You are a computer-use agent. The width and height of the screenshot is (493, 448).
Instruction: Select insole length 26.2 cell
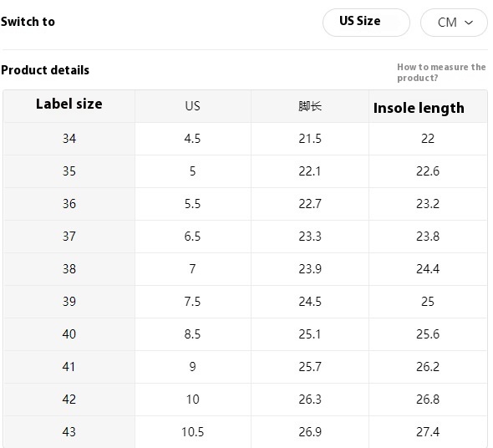pos(428,367)
